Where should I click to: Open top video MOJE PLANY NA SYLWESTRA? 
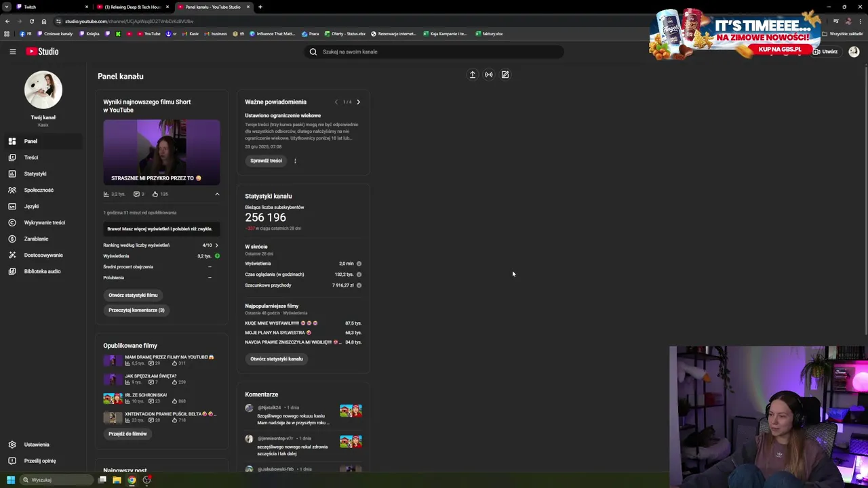(x=278, y=333)
